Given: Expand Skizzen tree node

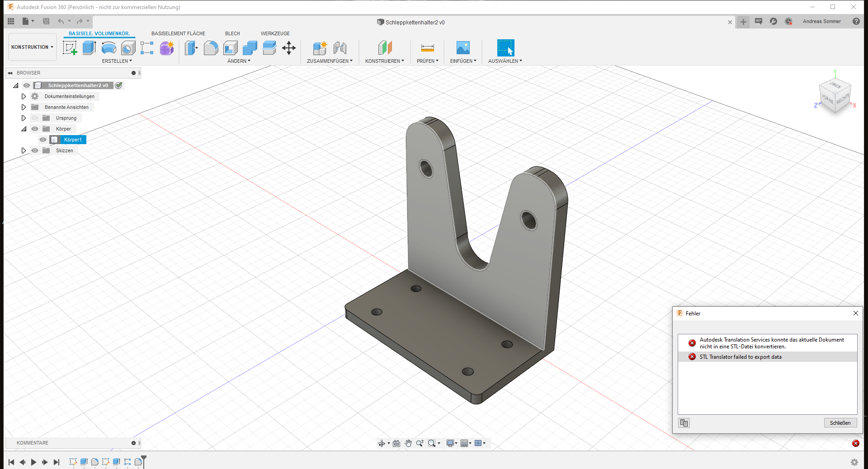Looking at the screenshot, I should (24, 150).
